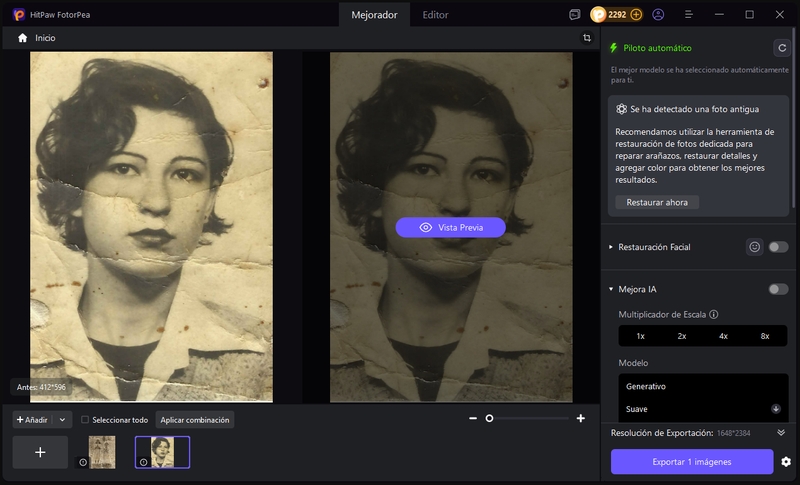Image resolution: width=800 pixels, height=485 pixels.
Task: Click the coin balance 2292
Action: [x=617, y=15]
